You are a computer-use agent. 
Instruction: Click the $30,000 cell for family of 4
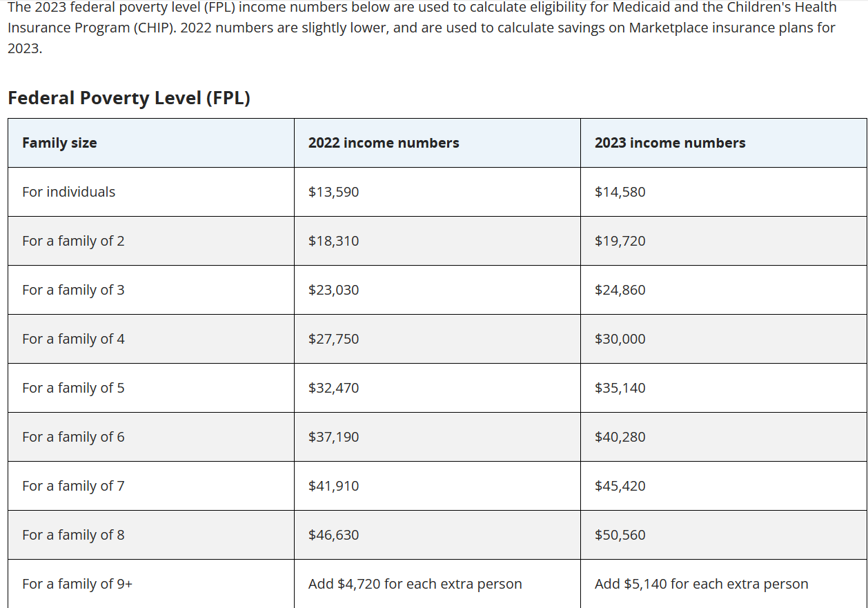[x=620, y=339]
